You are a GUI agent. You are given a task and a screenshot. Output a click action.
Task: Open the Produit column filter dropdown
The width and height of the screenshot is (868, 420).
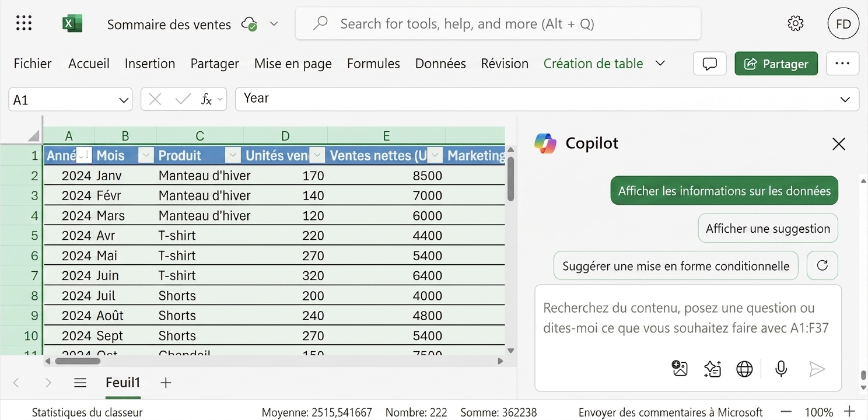click(x=233, y=155)
